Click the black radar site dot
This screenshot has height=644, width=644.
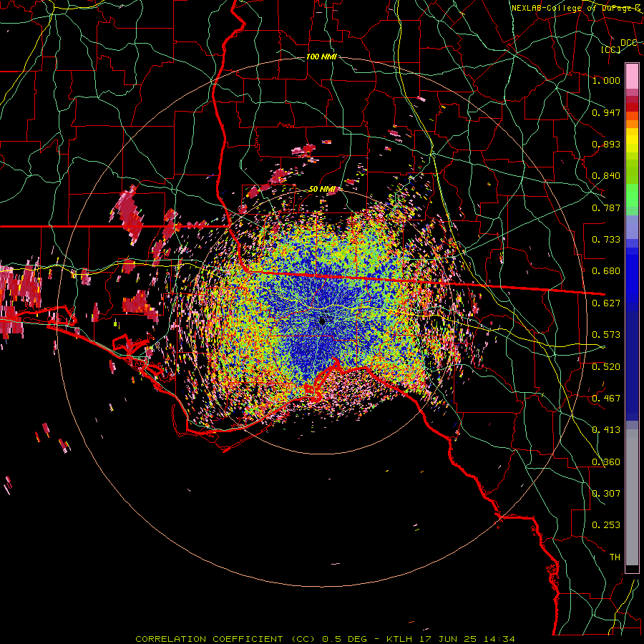tap(323, 321)
